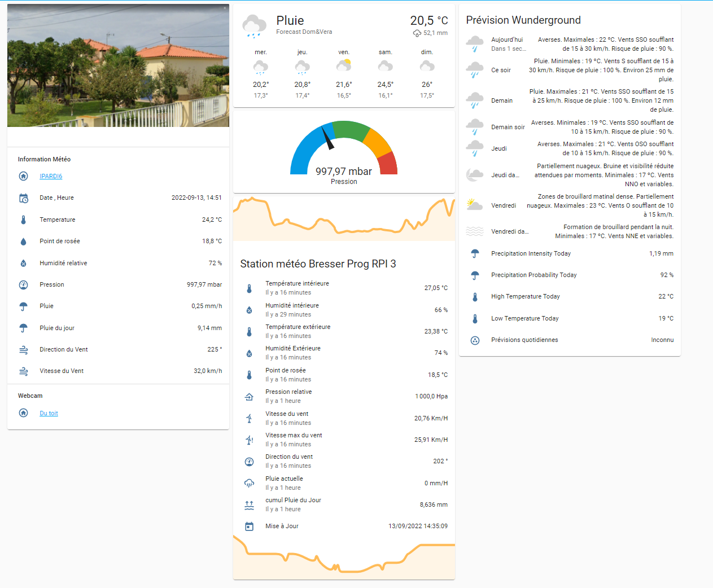Viewport: 713px width, 588px height.
Task: Open the Température extérieure sensor entry
Action: coord(344,331)
